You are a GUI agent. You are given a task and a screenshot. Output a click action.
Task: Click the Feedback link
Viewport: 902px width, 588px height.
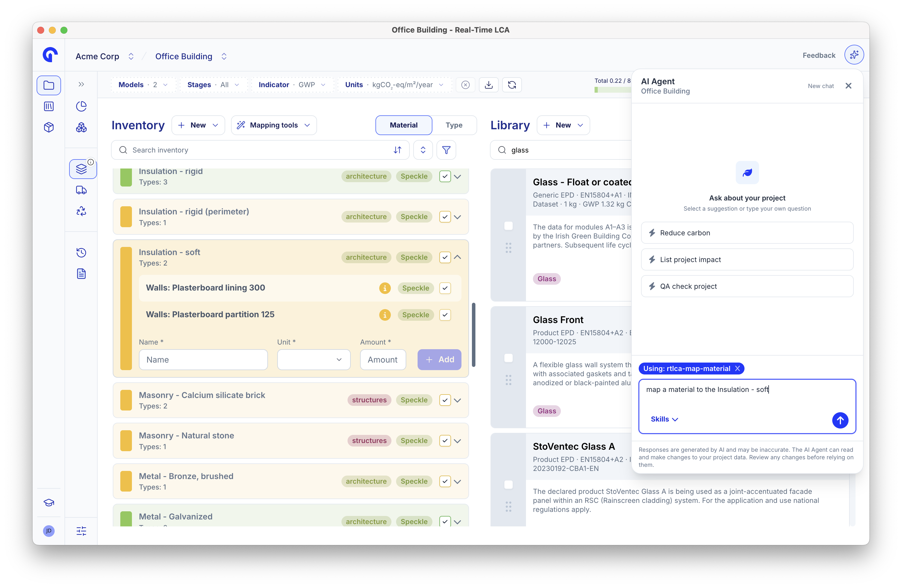pyautogui.click(x=819, y=55)
